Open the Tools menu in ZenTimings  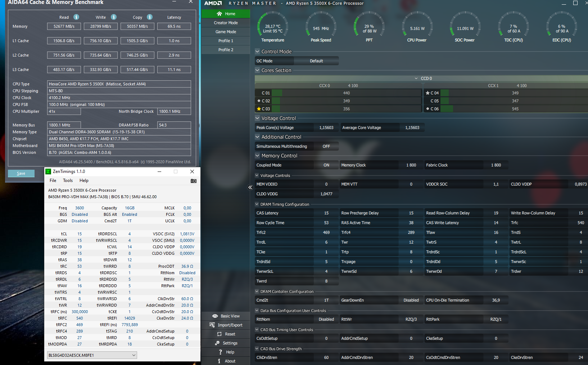point(68,181)
